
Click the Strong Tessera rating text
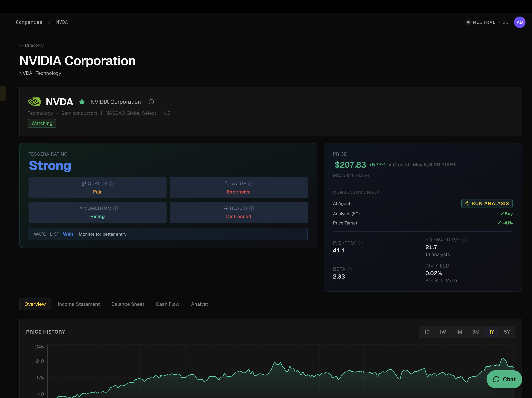50,166
